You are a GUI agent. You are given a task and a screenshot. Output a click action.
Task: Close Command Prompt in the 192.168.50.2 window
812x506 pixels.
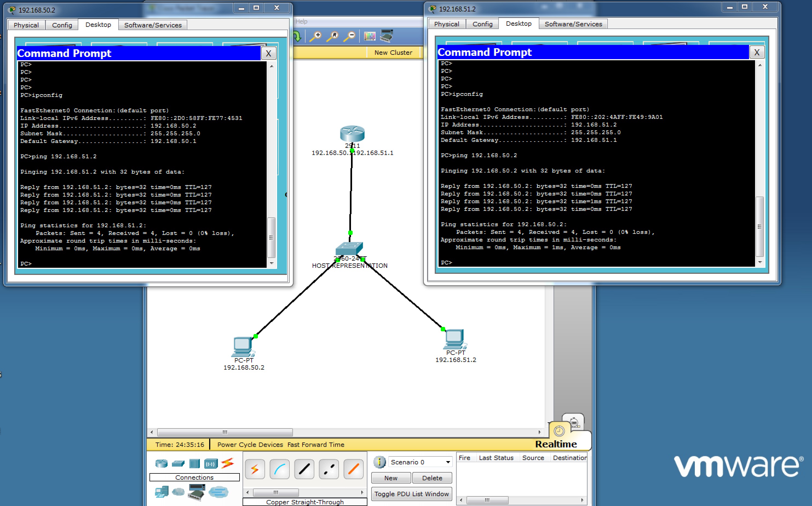(x=268, y=54)
